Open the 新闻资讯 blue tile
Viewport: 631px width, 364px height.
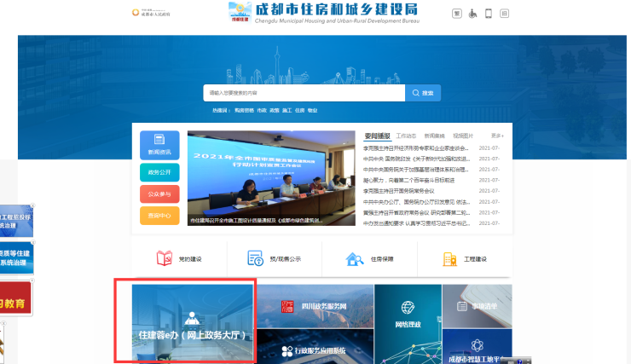pos(159,145)
